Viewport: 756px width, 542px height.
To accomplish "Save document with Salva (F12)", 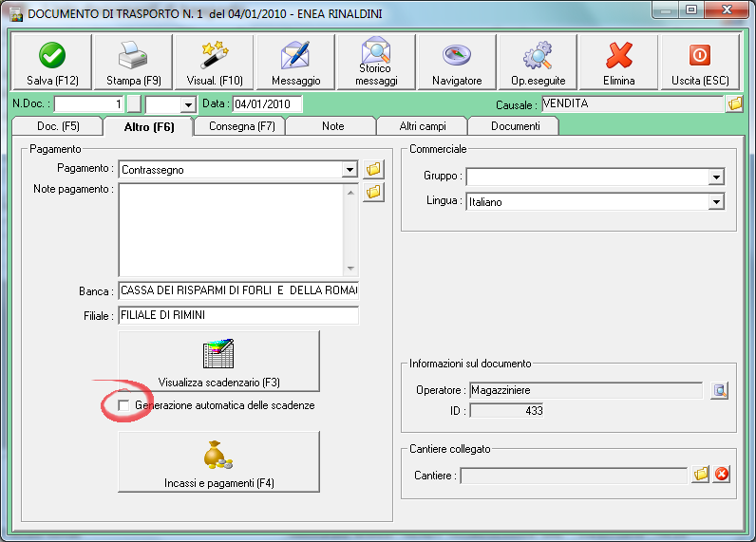I will click(52, 62).
